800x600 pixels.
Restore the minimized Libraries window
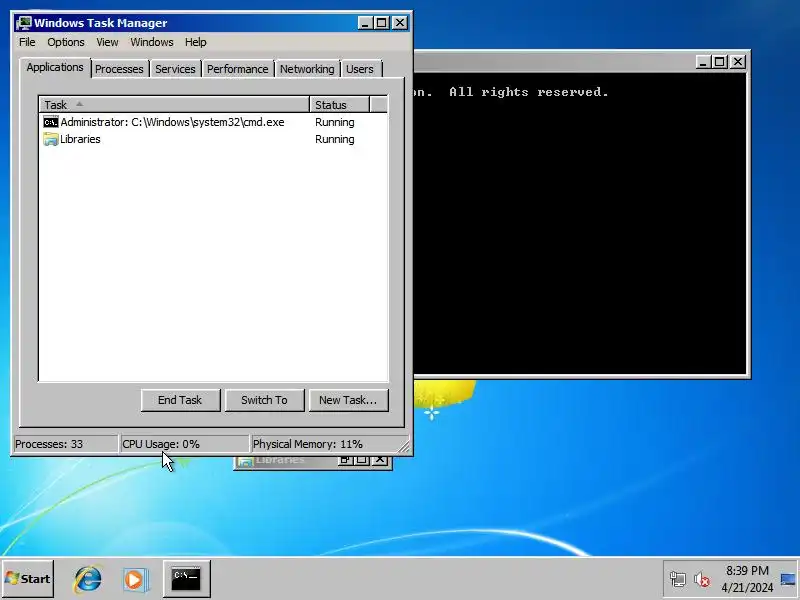coord(345,461)
